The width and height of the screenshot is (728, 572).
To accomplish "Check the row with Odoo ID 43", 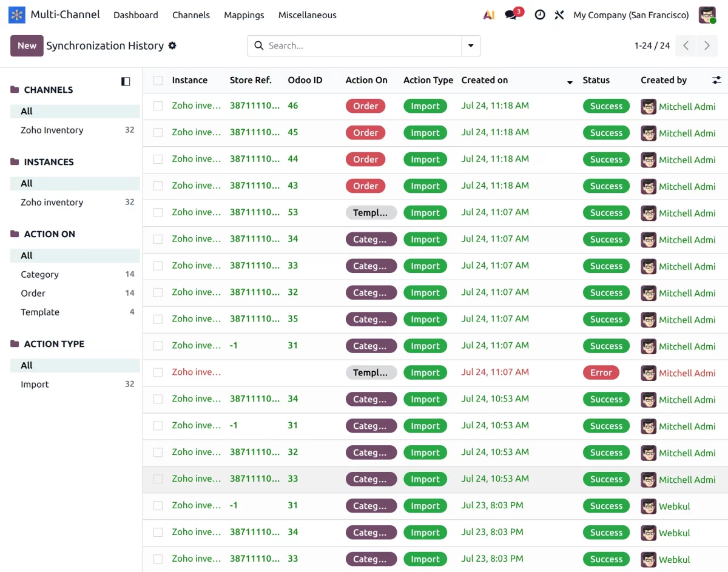I will [158, 186].
